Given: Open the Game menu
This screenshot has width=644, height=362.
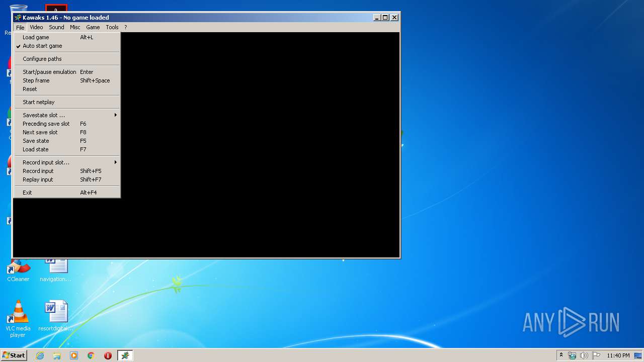Looking at the screenshot, I should coord(93,27).
